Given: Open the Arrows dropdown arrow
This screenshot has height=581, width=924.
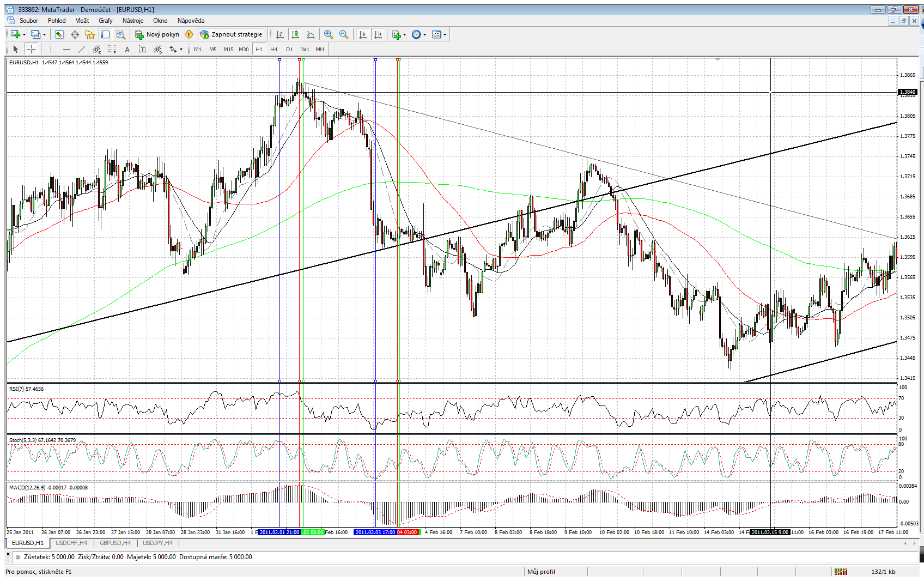Looking at the screenshot, I should coord(181,50).
